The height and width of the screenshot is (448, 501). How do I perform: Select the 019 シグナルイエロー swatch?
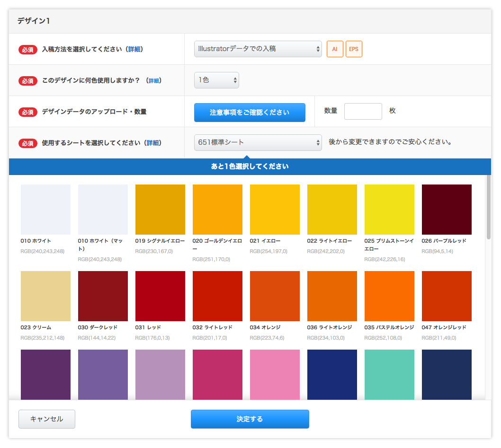click(x=160, y=210)
